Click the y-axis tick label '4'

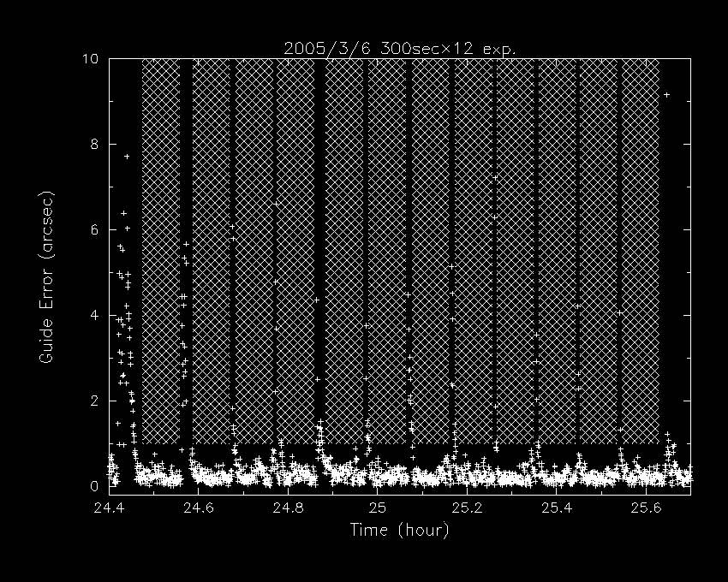pyautogui.click(x=94, y=315)
